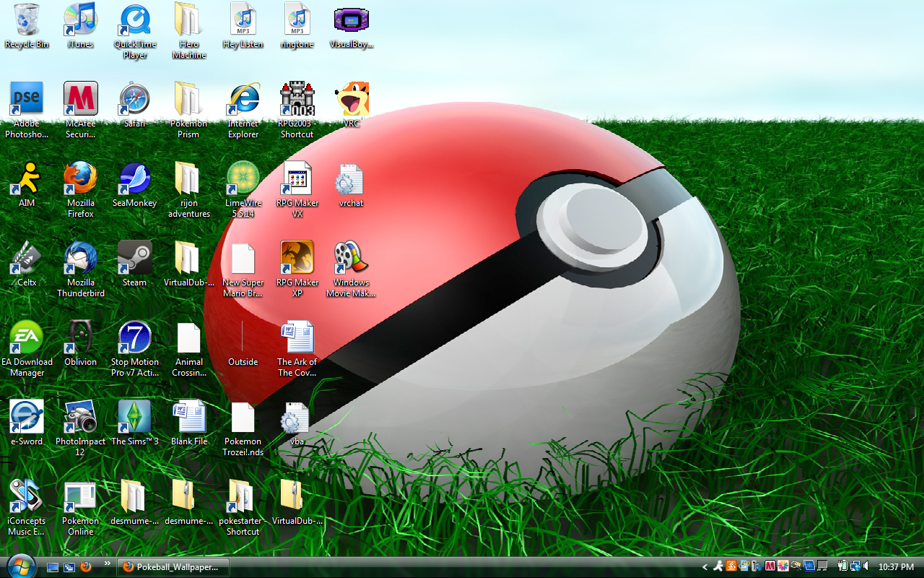Select the RPG2003 - Shortcut icon
This screenshot has width=924, height=578.
297,111
